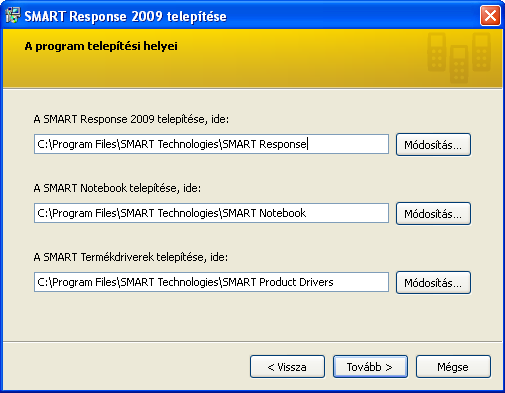Go back with the Vissza button

[x=287, y=367]
